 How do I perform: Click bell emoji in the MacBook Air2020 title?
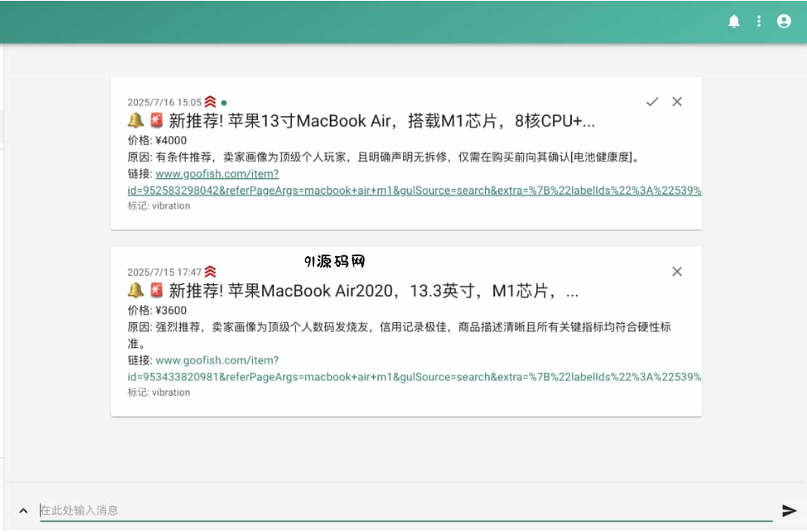[x=135, y=290]
